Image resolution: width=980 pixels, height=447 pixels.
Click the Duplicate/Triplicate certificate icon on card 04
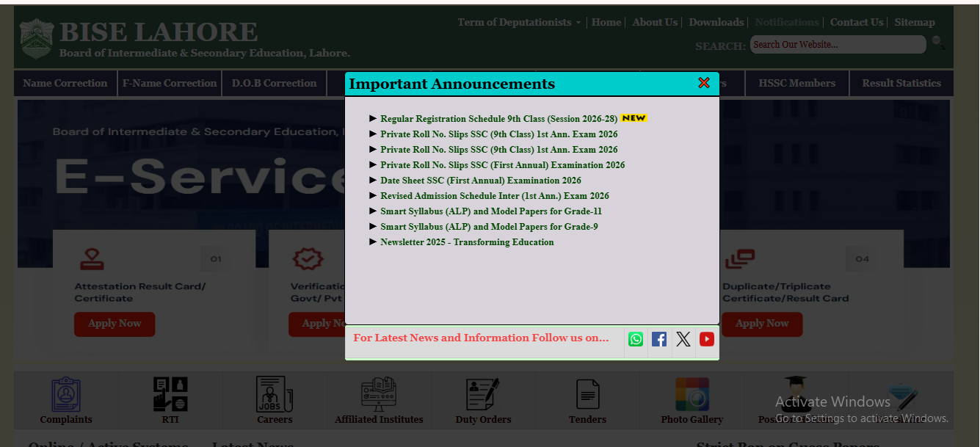740,259
